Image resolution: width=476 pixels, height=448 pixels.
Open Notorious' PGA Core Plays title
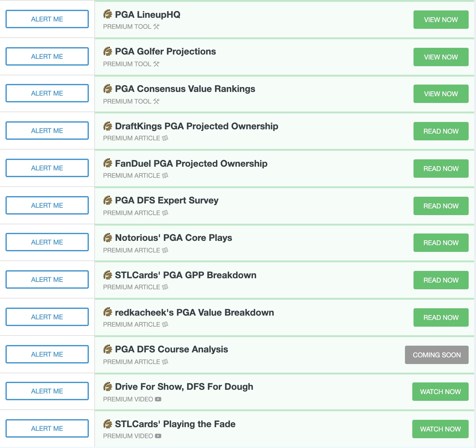(173, 238)
